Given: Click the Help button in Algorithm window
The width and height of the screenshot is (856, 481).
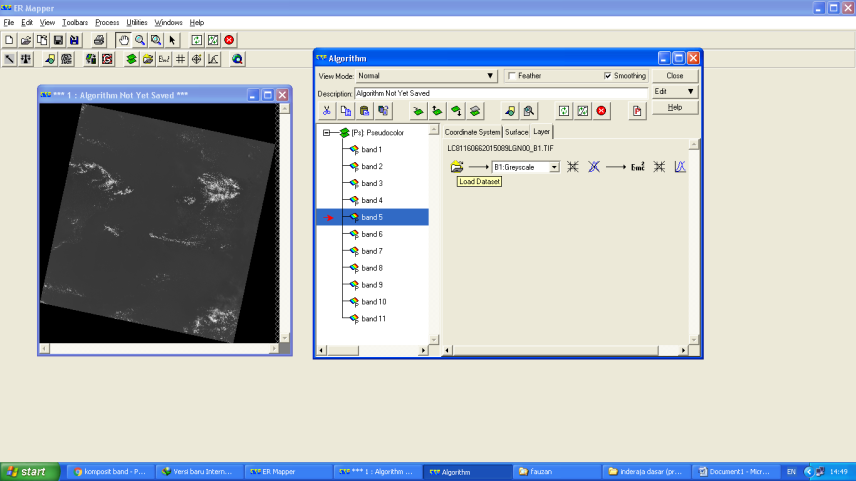Looking at the screenshot, I should point(675,108).
